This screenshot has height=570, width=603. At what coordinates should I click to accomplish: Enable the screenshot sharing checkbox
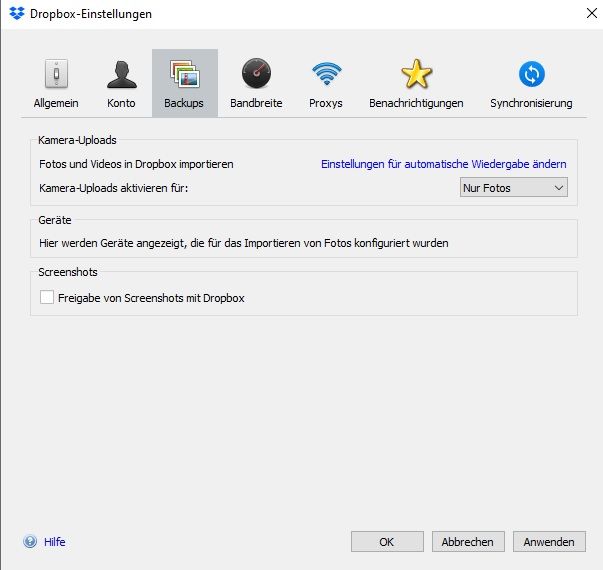[47, 298]
